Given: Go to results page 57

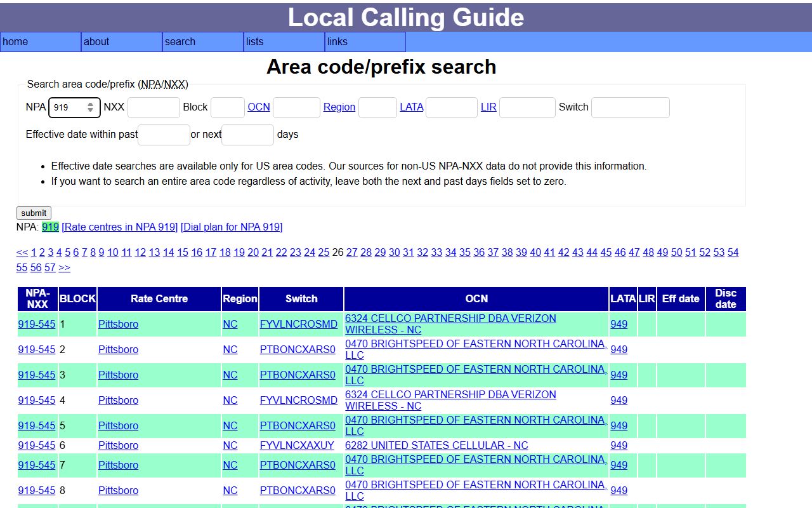Looking at the screenshot, I should 50,267.
